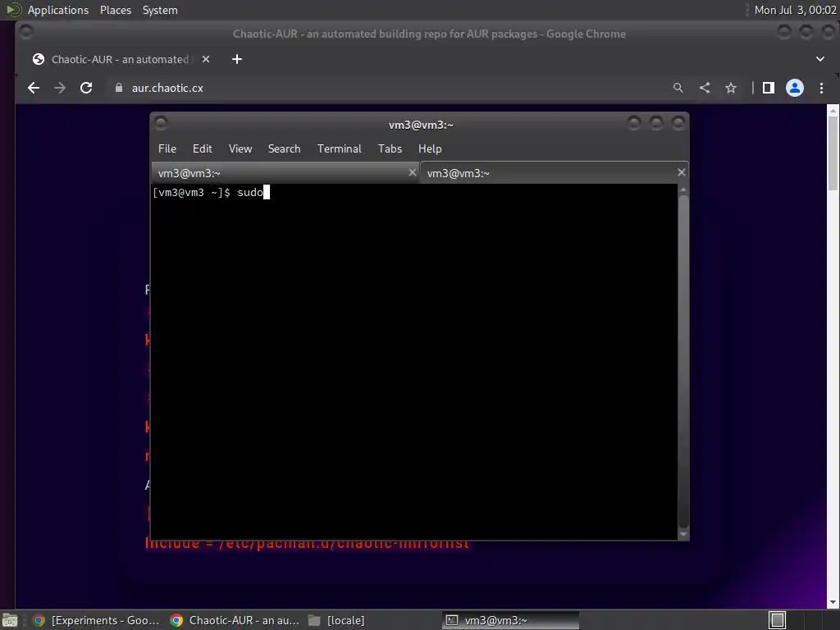The height and width of the screenshot is (630, 840).
Task: Open the terminal Tabs menu
Action: pyautogui.click(x=390, y=149)
